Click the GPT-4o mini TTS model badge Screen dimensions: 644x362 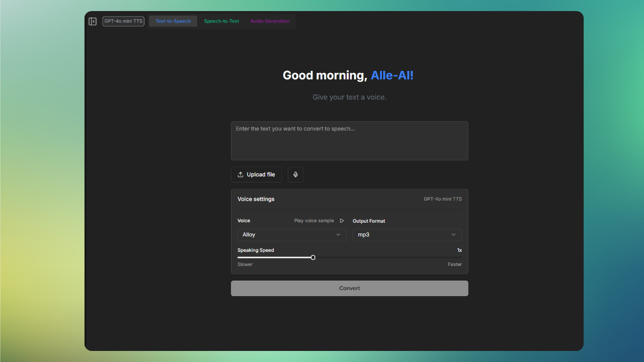point(123,21)
